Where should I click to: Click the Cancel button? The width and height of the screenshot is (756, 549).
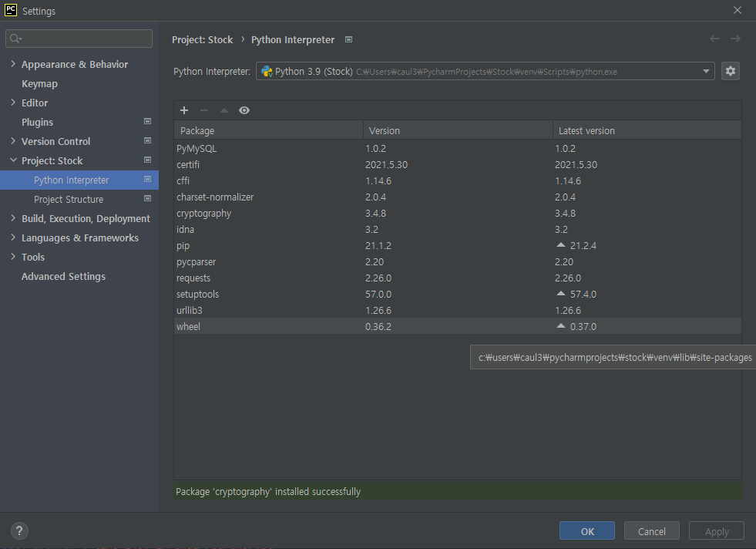[651, 531]
